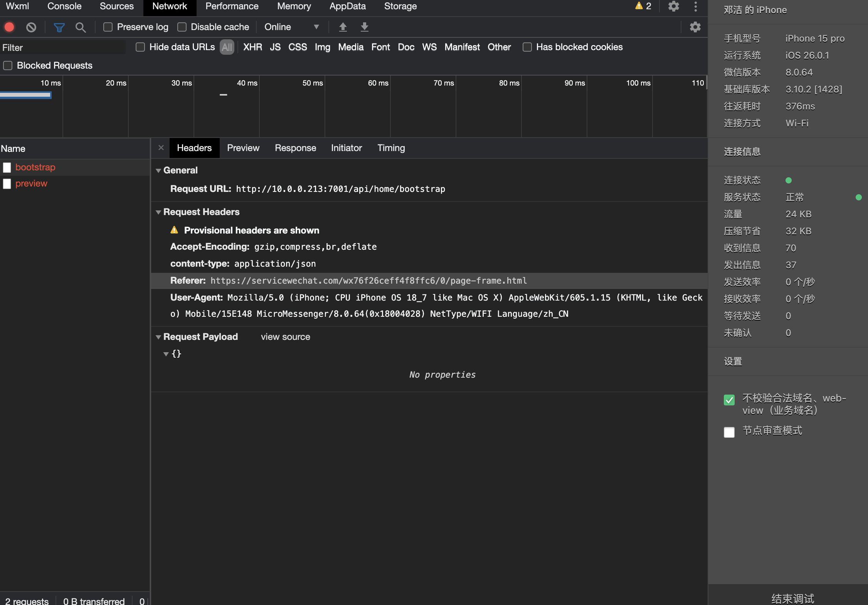Click the view source link

click(x=285, y=337)
